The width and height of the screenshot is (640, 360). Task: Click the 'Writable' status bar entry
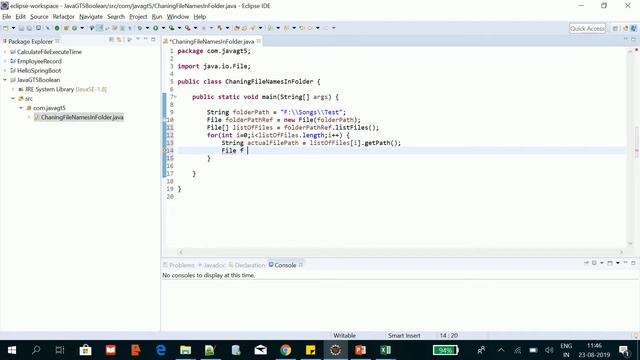point(344,336)
